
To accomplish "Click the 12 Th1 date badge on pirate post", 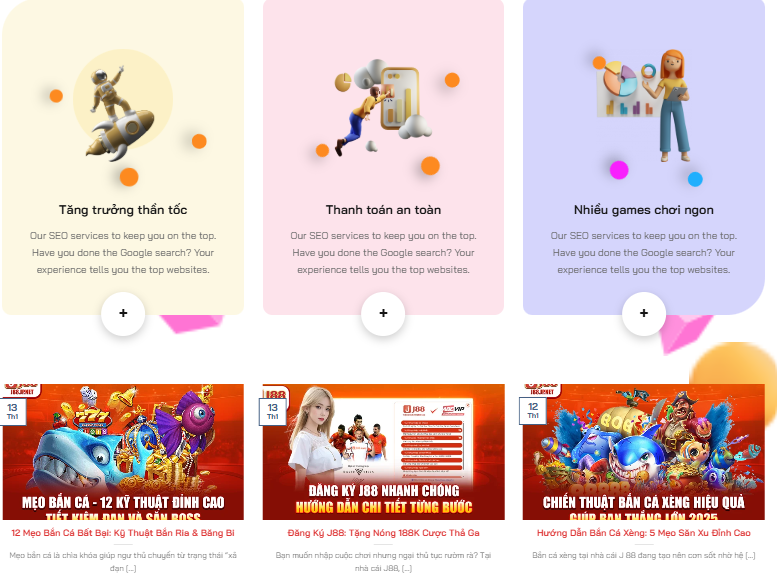I will [x=533, y=410].
